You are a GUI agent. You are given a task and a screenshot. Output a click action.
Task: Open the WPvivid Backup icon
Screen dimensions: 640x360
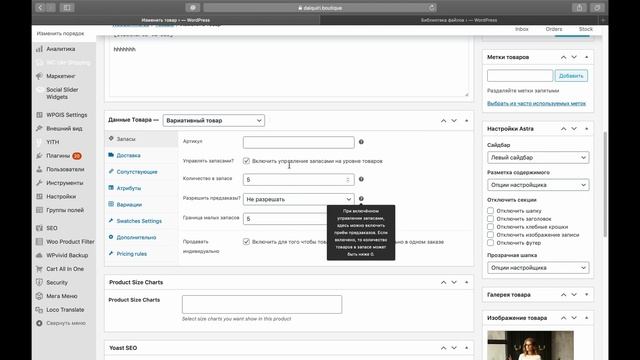pyautogui.click(x=39, y=255)
